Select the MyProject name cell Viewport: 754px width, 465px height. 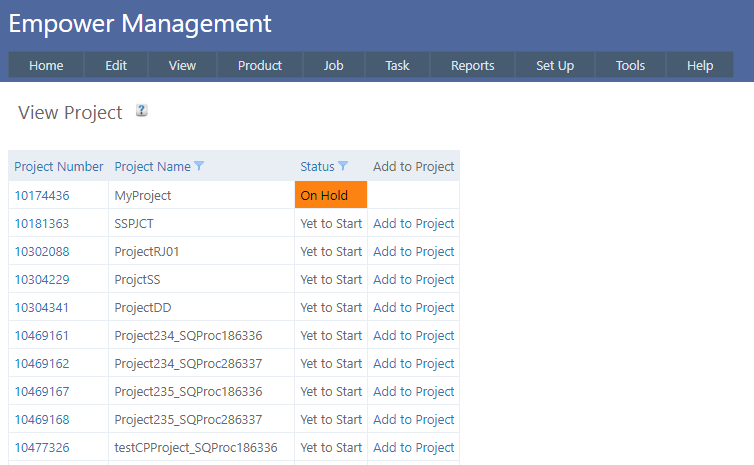[x=143, y=196]
